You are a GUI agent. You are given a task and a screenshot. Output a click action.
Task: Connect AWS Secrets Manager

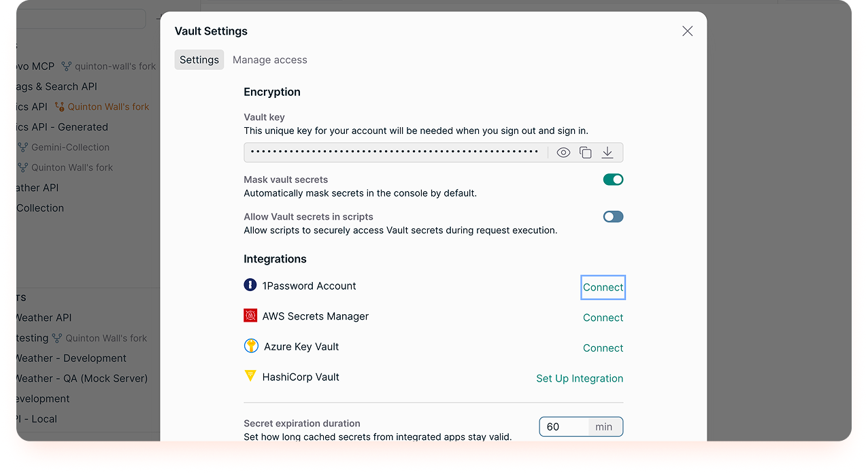(603, 318)
